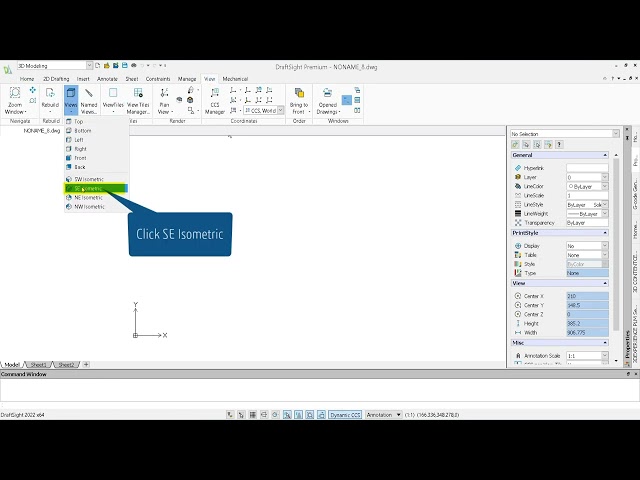Click the NONAME_8.dwg document tab

[42, 131]
